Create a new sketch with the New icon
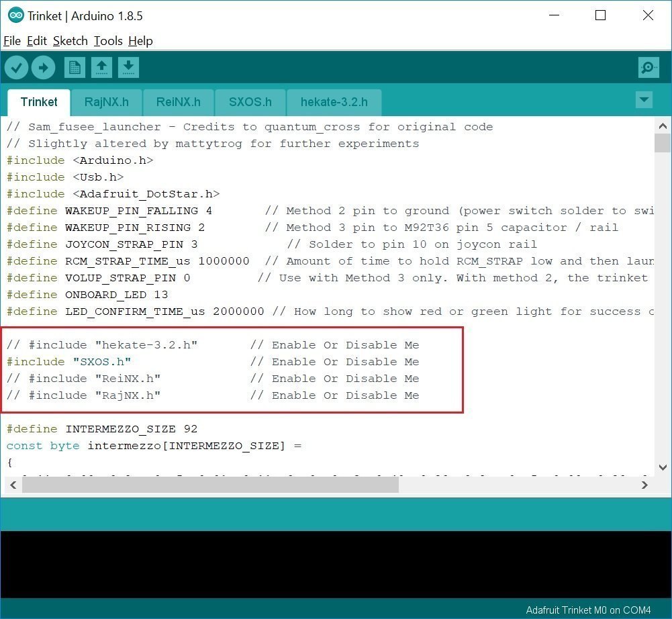This screenshot has width=672, height=619. point(75,67)
